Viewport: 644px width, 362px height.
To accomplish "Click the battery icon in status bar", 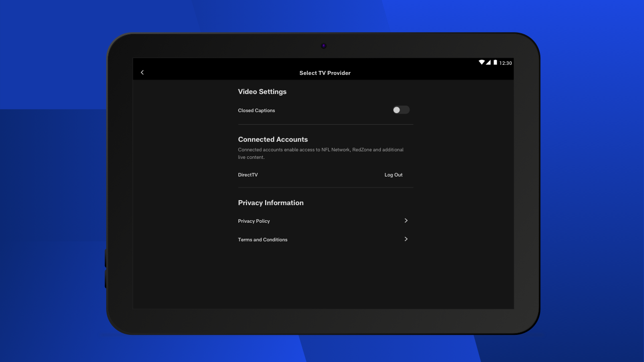I will tap(495, 62).
